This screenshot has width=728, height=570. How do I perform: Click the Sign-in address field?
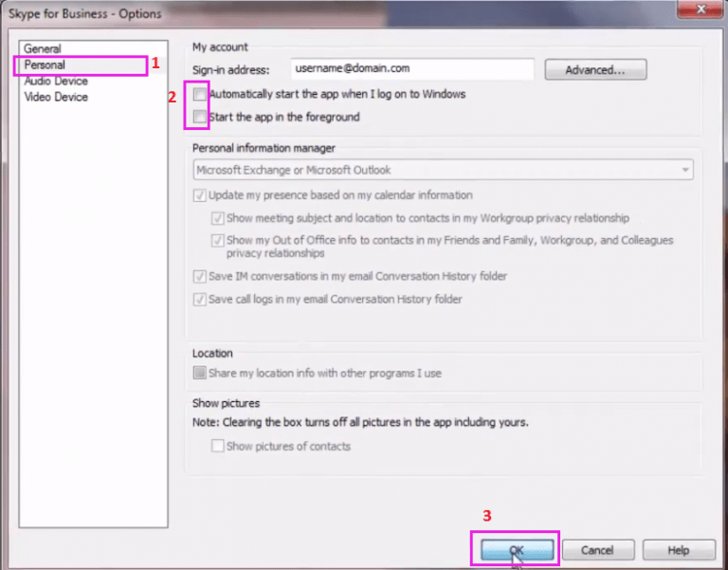tap(412, 68)
